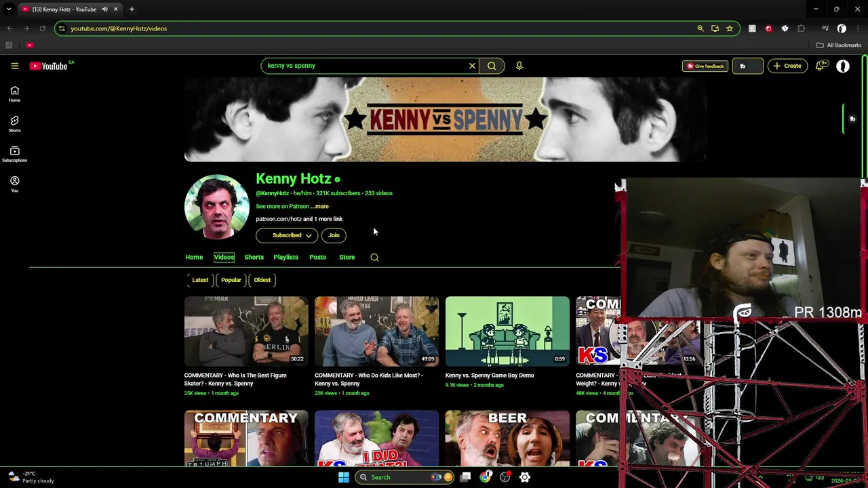Open the Chrome profile avatar
Viewport: 868px width, 488px height.
(x=842, y=28)
